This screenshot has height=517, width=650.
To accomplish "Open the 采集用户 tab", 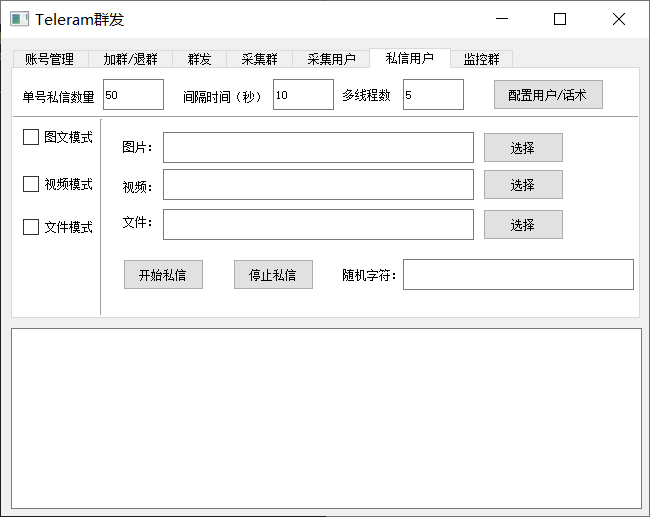I will pos(331,59).
